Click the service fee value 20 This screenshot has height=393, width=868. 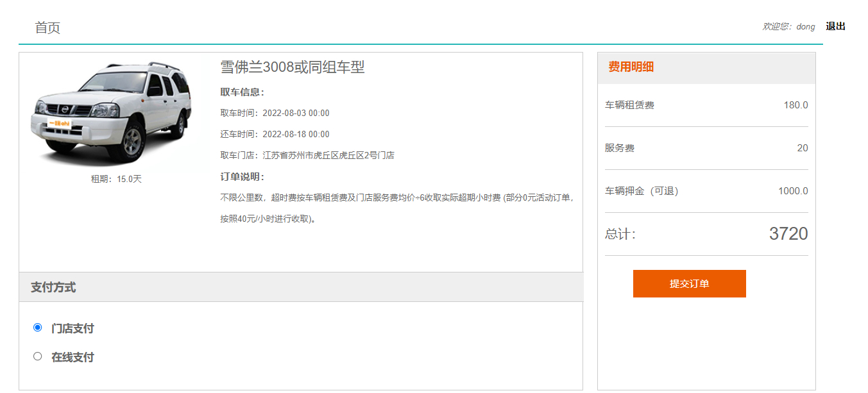pyautogui.click(x=803, y=148)
